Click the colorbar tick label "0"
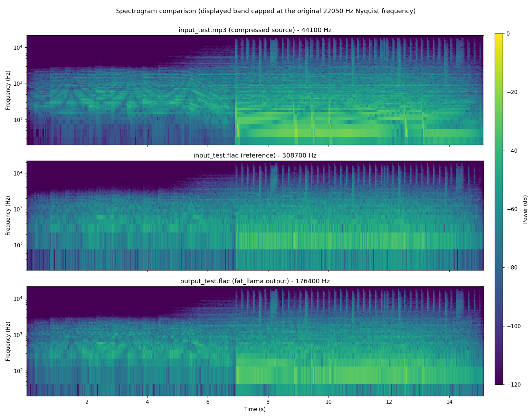The height and width of the screenshot is (418, 532). pos(508,34)
